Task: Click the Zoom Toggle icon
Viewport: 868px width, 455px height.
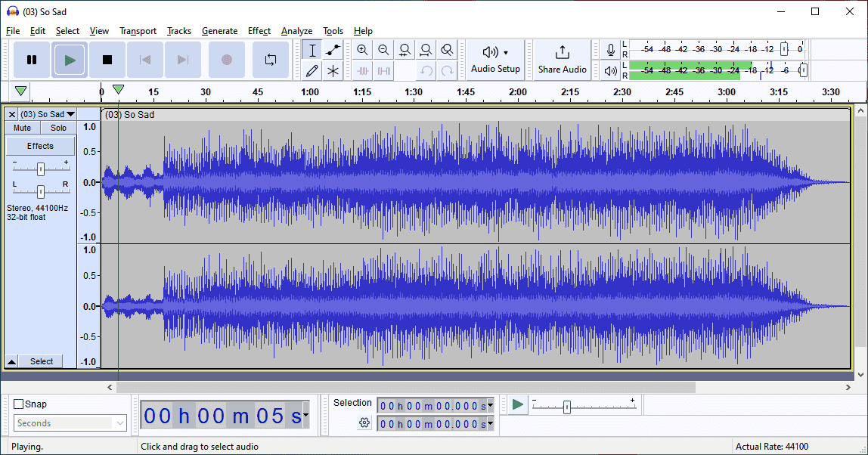Action: coord(447,51)
